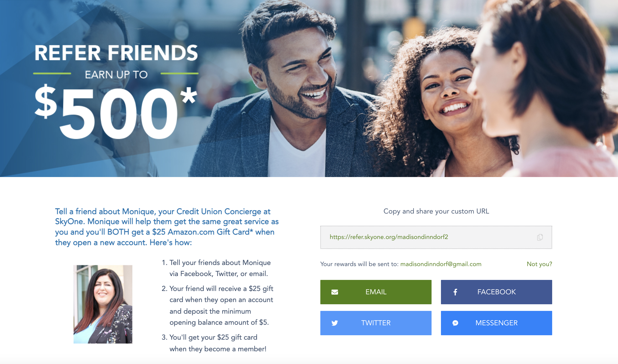This screenshot has width=618, height=364.
Task: Click the $500* amount in the banner
Action: click(x=116, y=112)
